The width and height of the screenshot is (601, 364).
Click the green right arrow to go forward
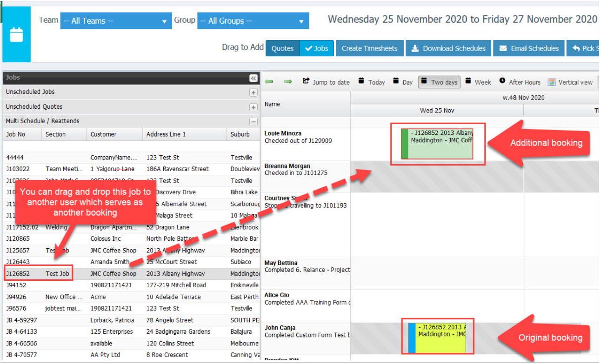[x=287, y=82]
